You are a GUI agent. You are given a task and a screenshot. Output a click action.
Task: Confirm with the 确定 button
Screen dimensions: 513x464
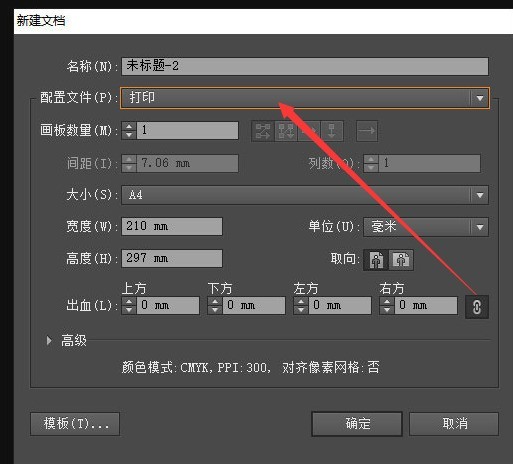click(x=357, y=424)
